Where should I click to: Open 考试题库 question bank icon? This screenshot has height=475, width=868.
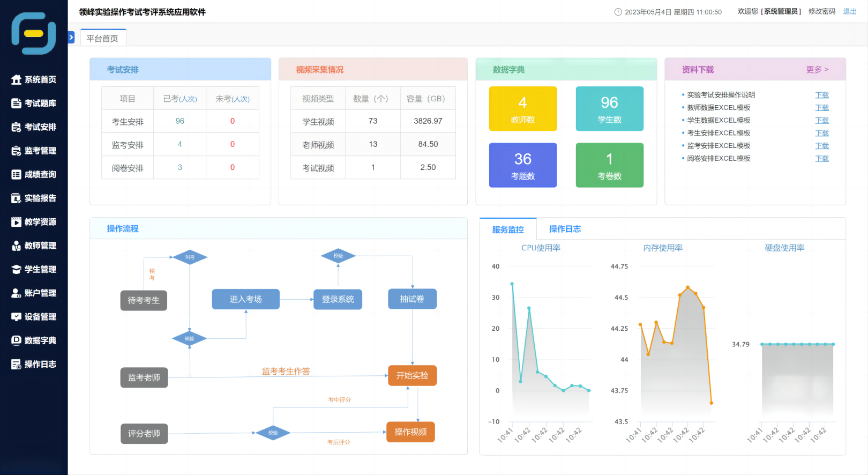click(16, 103)
